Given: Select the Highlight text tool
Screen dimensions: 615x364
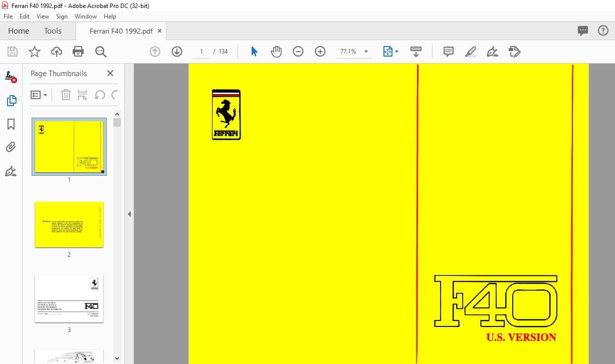Looking at the screenshot, I should [x=471, y=52].
